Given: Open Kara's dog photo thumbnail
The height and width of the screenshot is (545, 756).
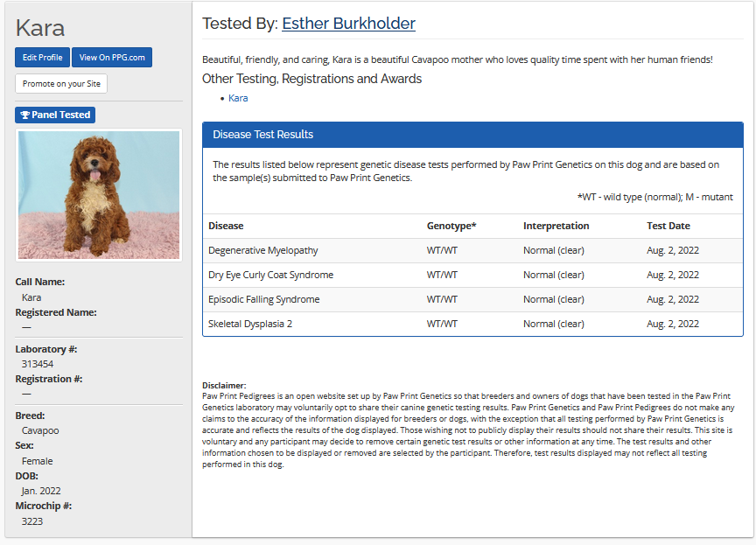Looking at the screenshot, I should coord(99,195).
